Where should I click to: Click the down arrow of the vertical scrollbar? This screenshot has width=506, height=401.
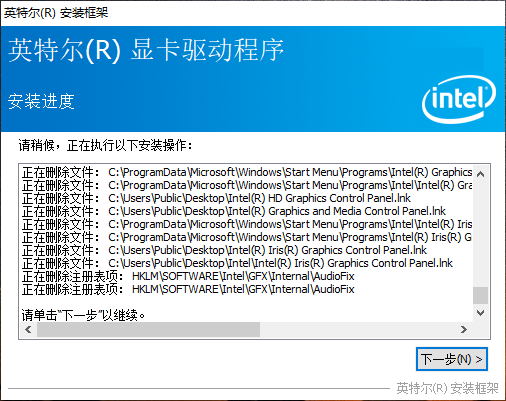pyautogui.click(x=480, y=313)
